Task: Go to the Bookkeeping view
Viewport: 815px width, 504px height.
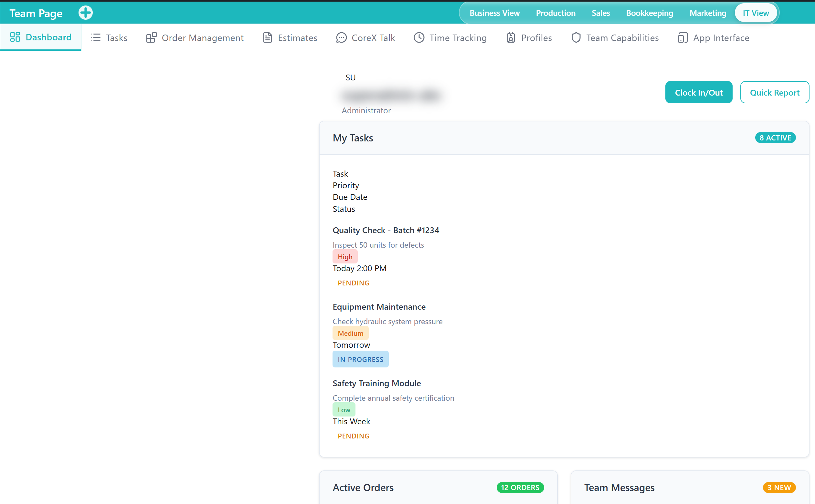Action: click(650, 13)
